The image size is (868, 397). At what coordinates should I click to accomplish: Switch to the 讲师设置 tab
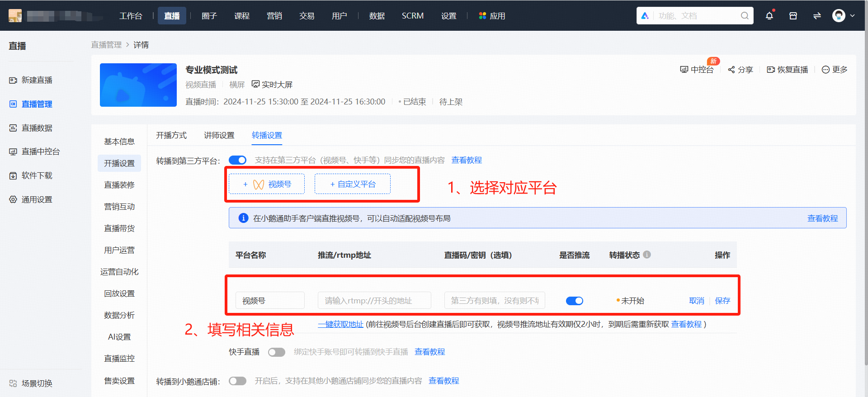click(x=219, y=135)
